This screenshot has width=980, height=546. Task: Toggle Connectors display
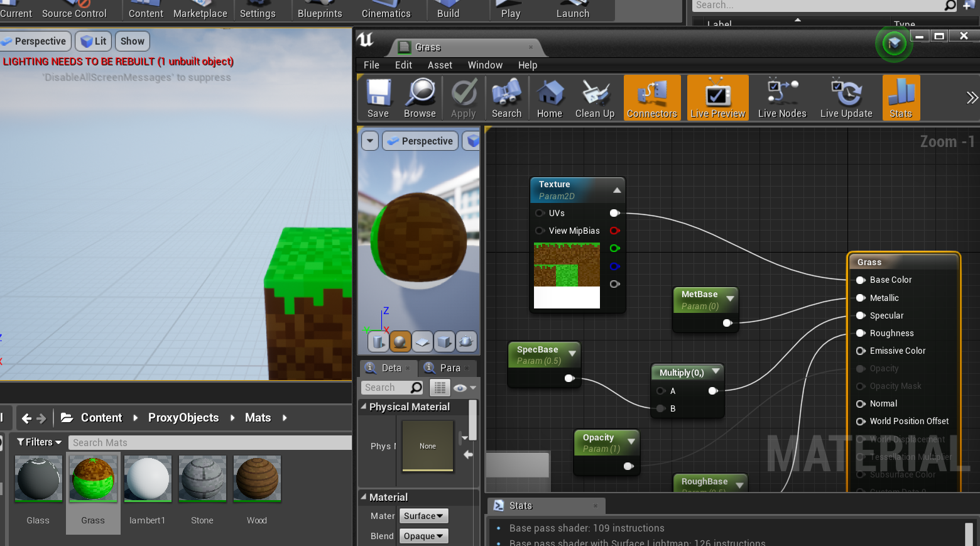click(652, 98)
